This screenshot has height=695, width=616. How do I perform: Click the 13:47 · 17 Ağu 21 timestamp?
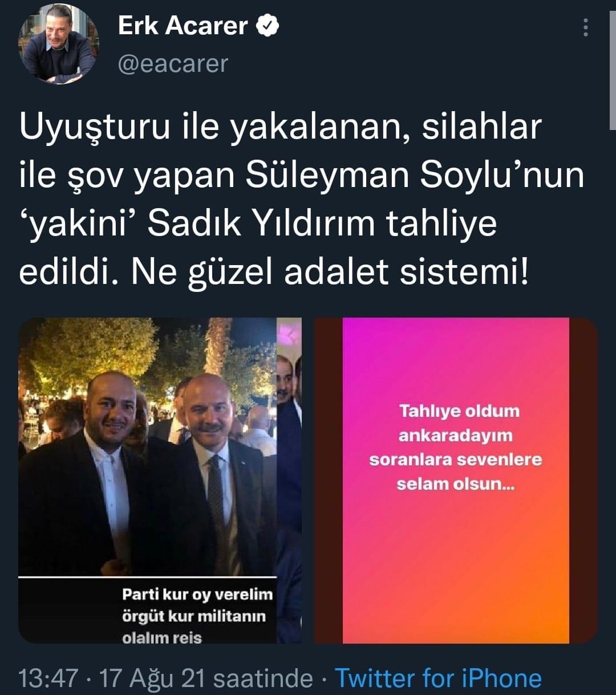pos(165,678)
